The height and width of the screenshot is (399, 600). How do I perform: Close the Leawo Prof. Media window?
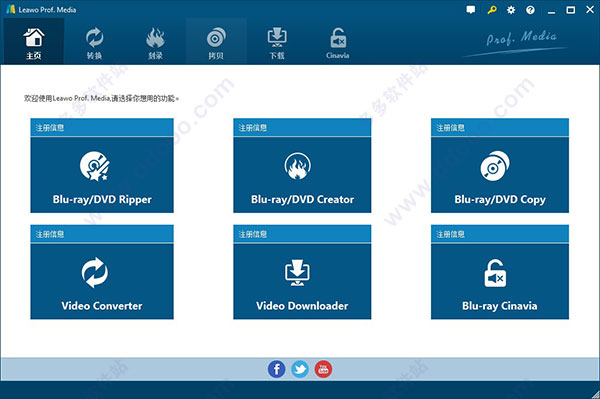590,10
